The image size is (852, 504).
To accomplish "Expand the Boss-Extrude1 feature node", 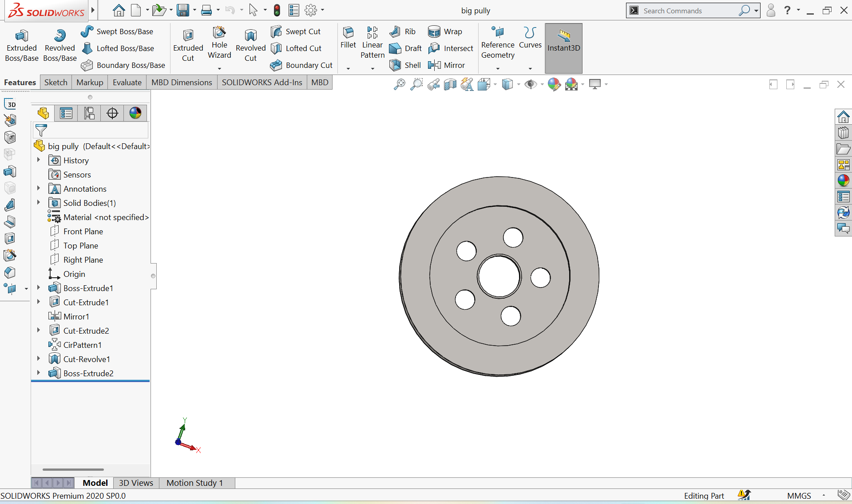I will click(39, 288).
